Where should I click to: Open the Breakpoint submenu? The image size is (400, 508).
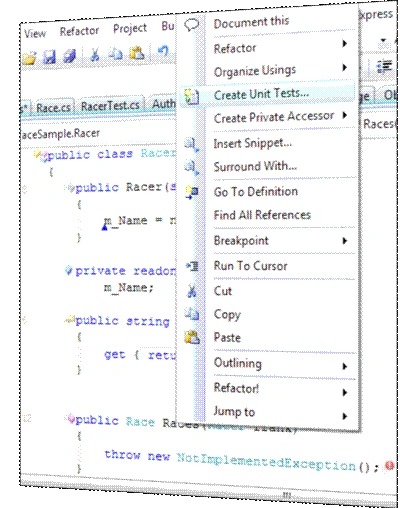(241, 241)
